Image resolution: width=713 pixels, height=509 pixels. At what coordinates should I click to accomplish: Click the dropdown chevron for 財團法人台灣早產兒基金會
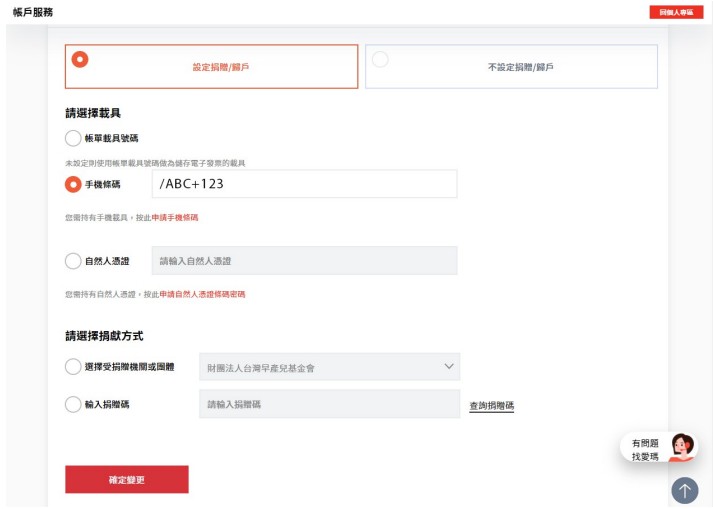click(x=448, y=367)
